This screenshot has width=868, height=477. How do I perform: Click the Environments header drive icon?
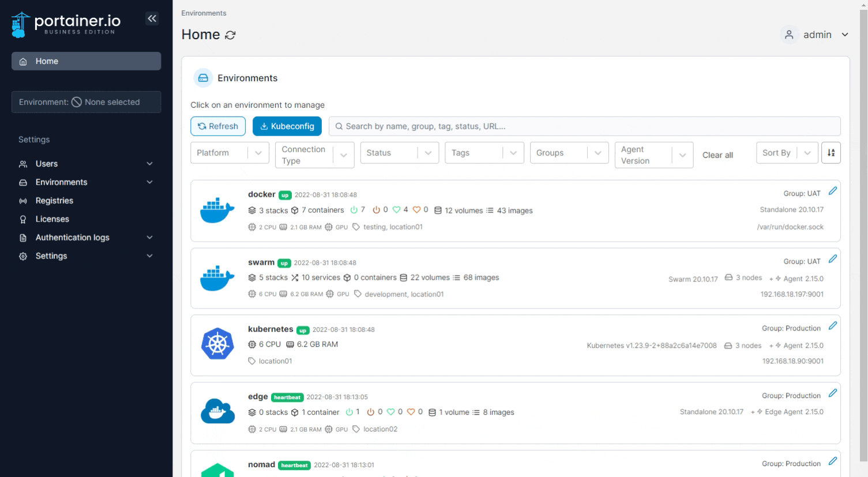coord(203,78)
